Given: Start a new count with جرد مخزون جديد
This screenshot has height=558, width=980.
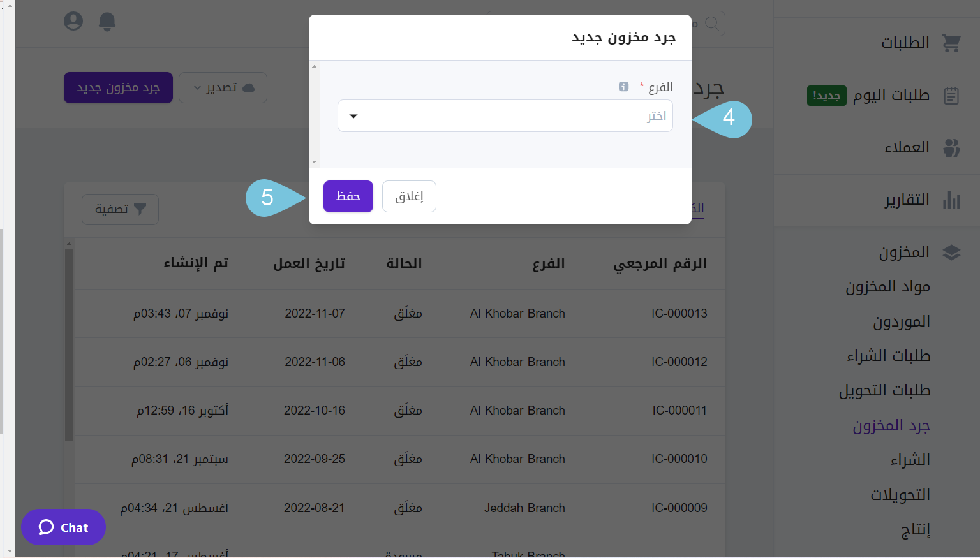Looking at the screenshot, I should click(x=118, y=87).
